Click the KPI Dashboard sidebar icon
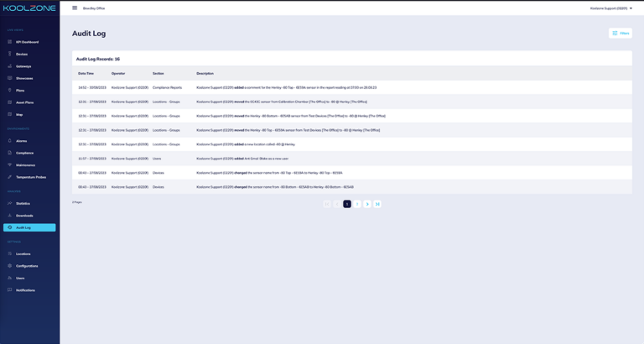644x344 pixels. point(10,42)
